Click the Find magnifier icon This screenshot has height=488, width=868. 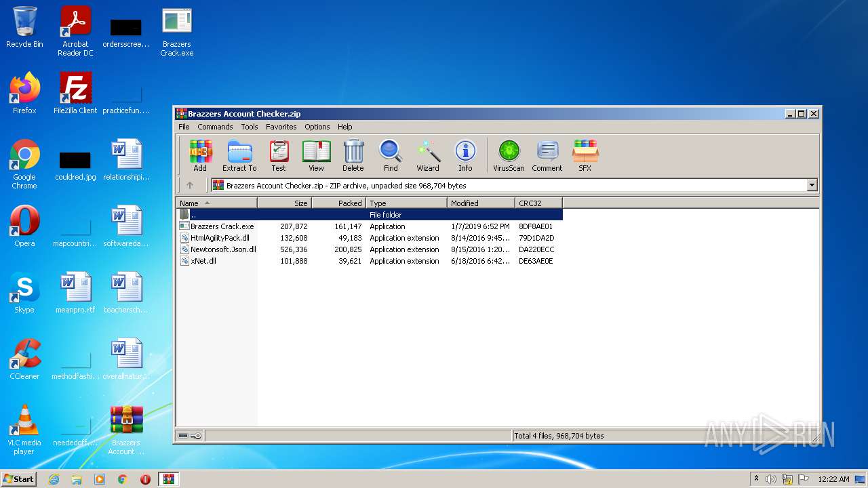(391, 156)
